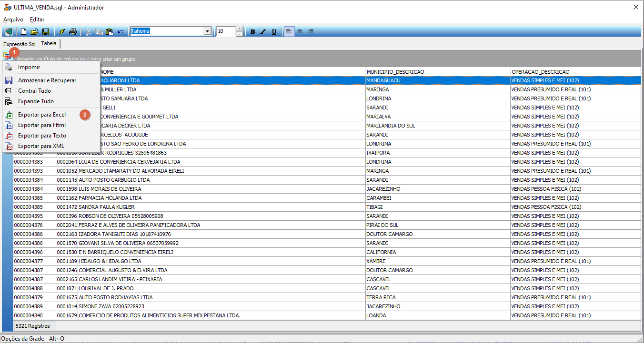Click the grid options icon above the table

click(x=8, y=56)
